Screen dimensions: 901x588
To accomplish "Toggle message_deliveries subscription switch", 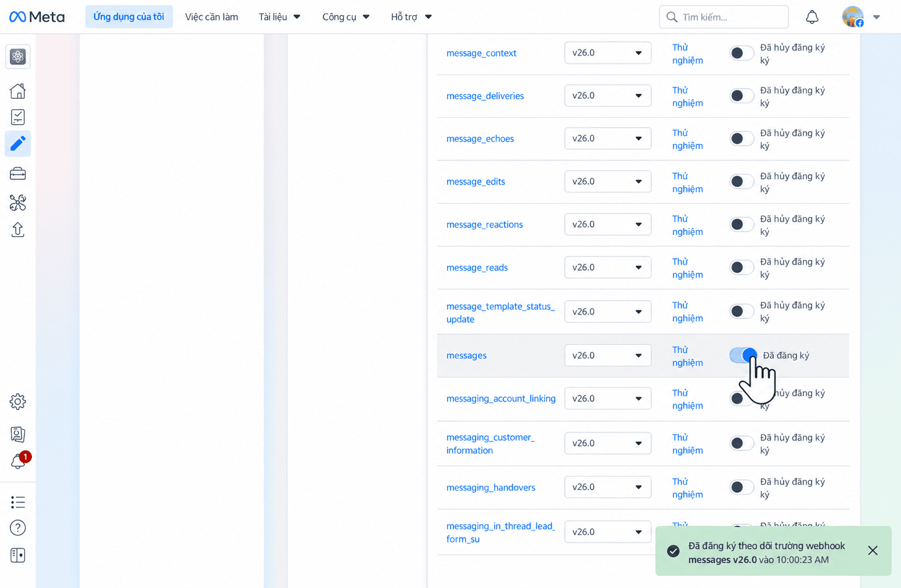I will [741, 96].
